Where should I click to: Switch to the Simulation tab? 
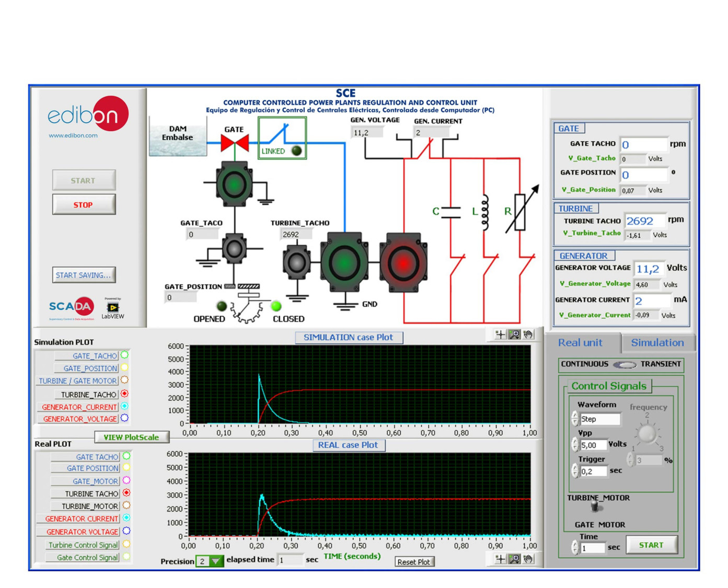click(x=657, y=343)
